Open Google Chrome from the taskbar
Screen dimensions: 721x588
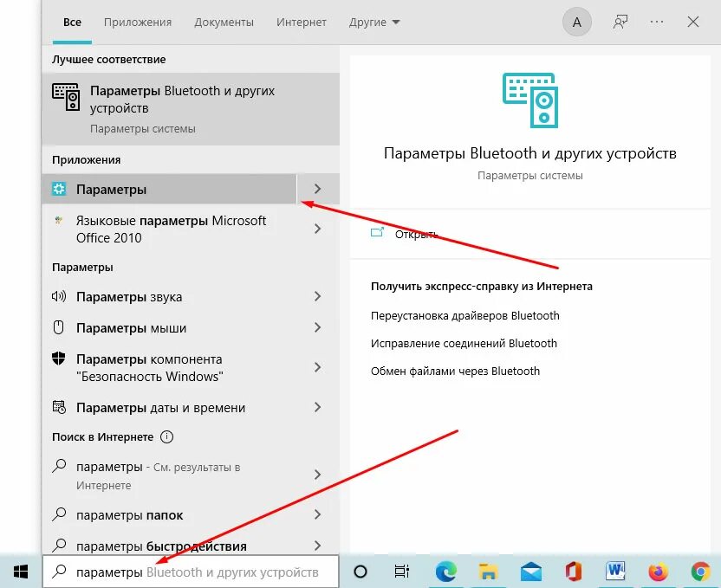point(700,572)
